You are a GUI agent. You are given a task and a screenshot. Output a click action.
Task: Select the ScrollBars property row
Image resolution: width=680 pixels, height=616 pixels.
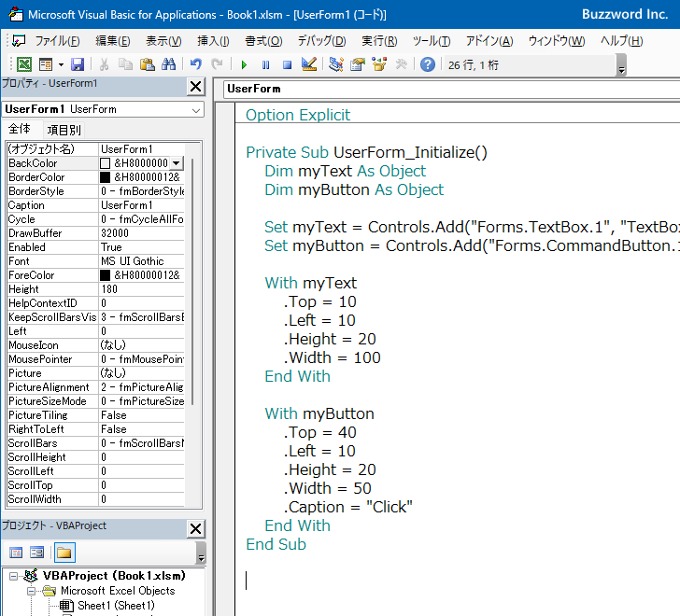(x=96, y=443)
